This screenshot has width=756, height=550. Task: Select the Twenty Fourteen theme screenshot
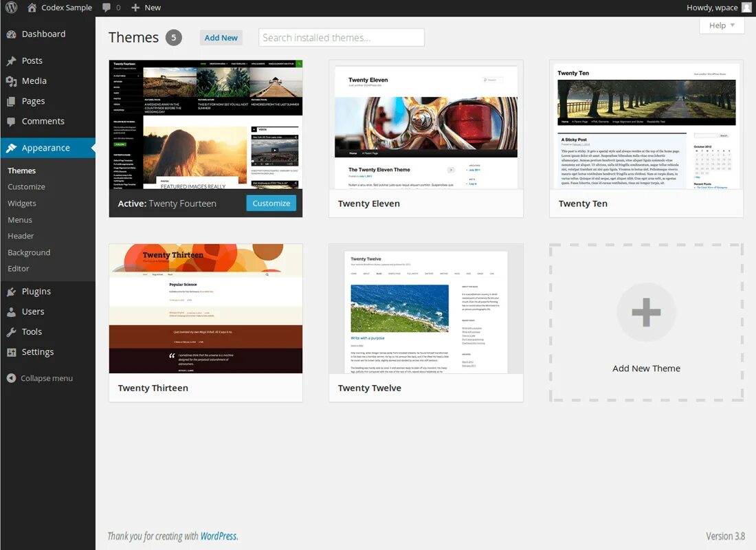[206, 124]
